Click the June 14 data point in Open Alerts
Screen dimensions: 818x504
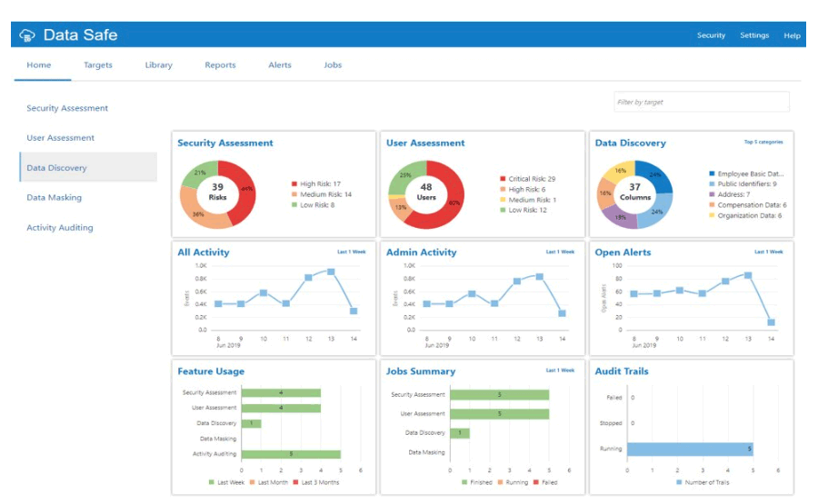pos(771,322)
